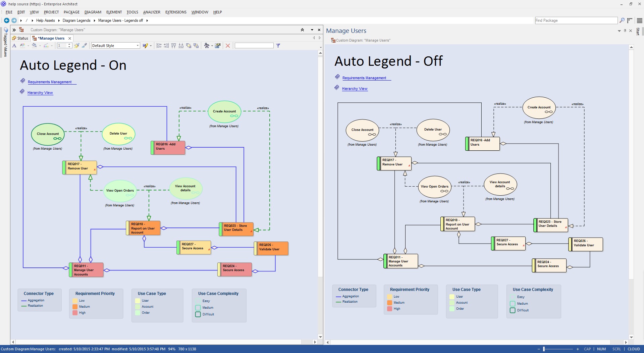Open the EXTENSIONS menu
The width and height of the screenshot is (644, 353).
click(176, 12)
